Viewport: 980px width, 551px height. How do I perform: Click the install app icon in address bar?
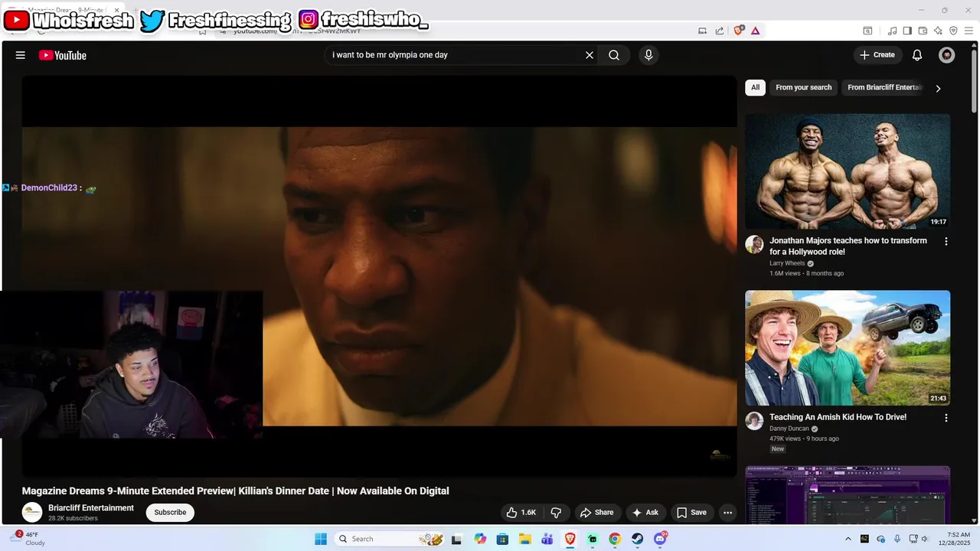pos(702,31)
